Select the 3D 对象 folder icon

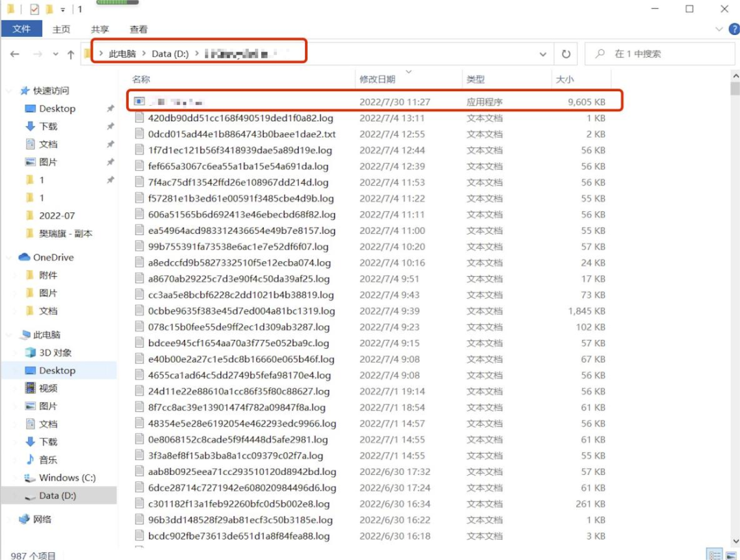click(30, 352)
